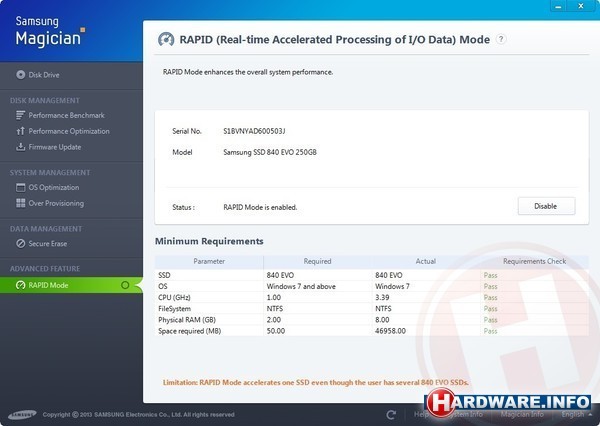Click the Actual column header

426,261
